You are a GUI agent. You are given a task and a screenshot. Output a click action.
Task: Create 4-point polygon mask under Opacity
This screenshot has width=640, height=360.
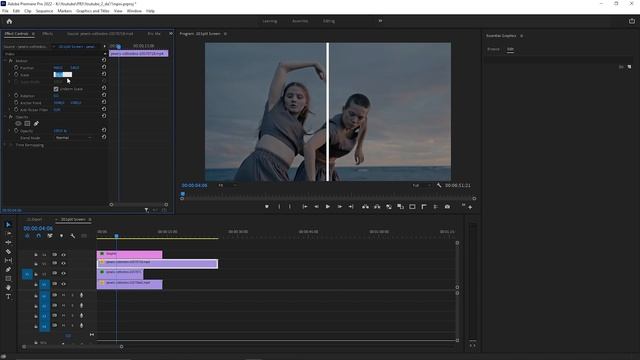[27, 124]
